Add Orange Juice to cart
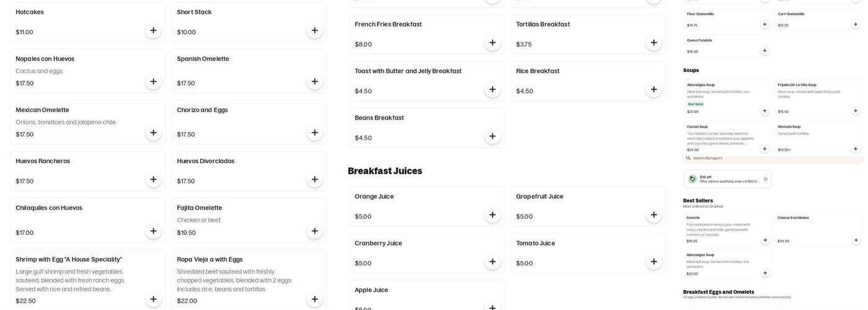The image size is (868, 310). (492, 215)
